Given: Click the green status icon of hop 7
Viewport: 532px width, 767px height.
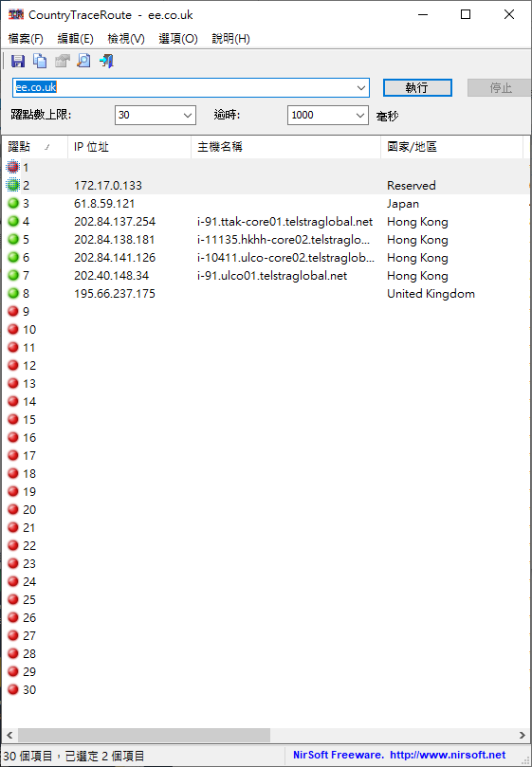Looking at the screenshot, I should click(x=13, y=275).
